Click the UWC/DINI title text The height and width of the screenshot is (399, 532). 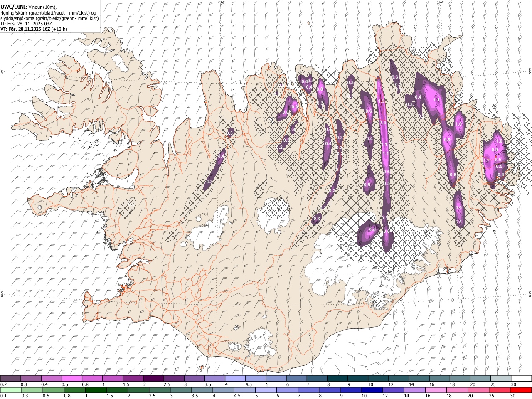(13, 6)
